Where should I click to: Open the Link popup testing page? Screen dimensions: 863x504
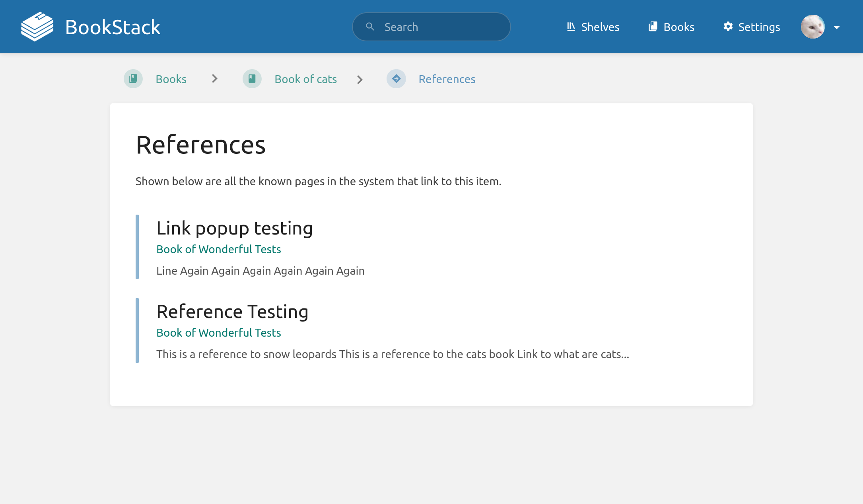[234, 228]
